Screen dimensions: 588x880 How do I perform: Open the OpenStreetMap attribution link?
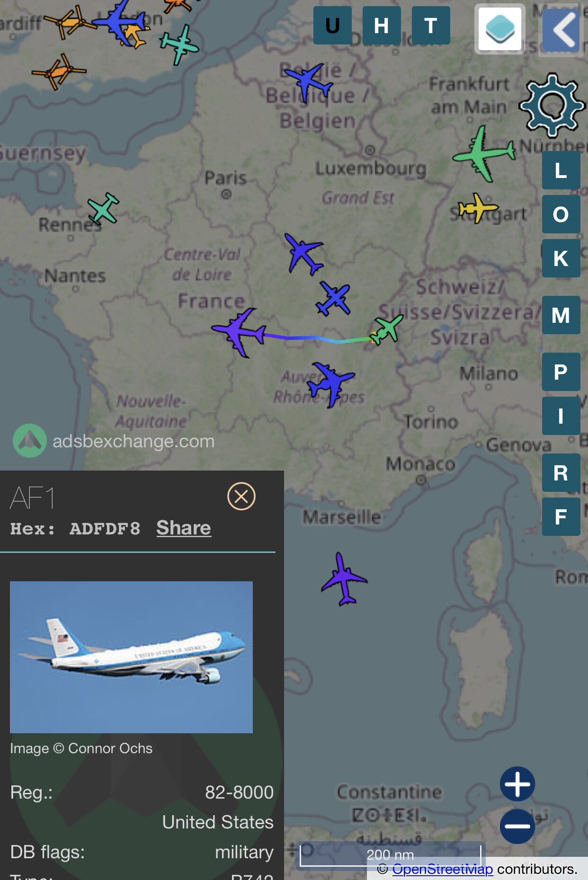tap(443, 869)
